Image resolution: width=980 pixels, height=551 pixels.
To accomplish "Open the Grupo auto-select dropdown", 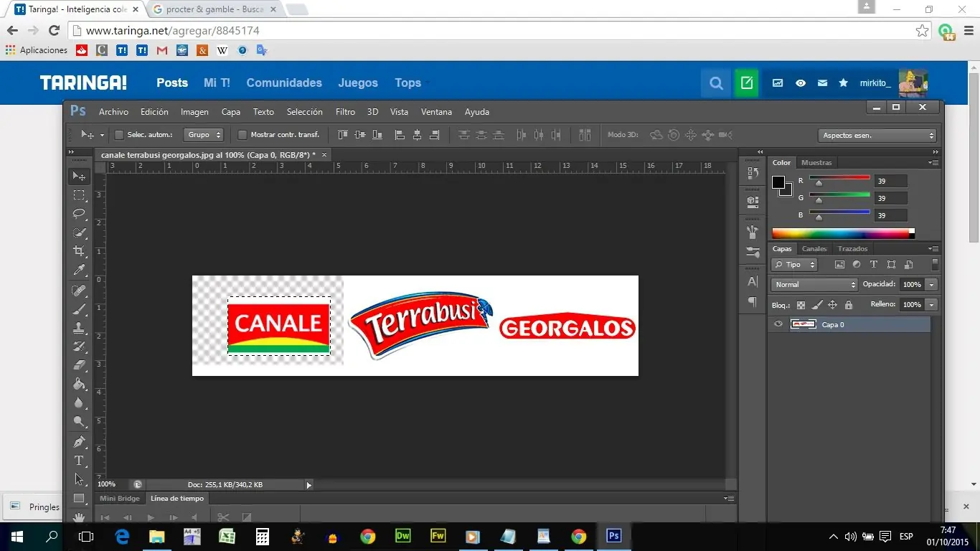I will point(204,135).
